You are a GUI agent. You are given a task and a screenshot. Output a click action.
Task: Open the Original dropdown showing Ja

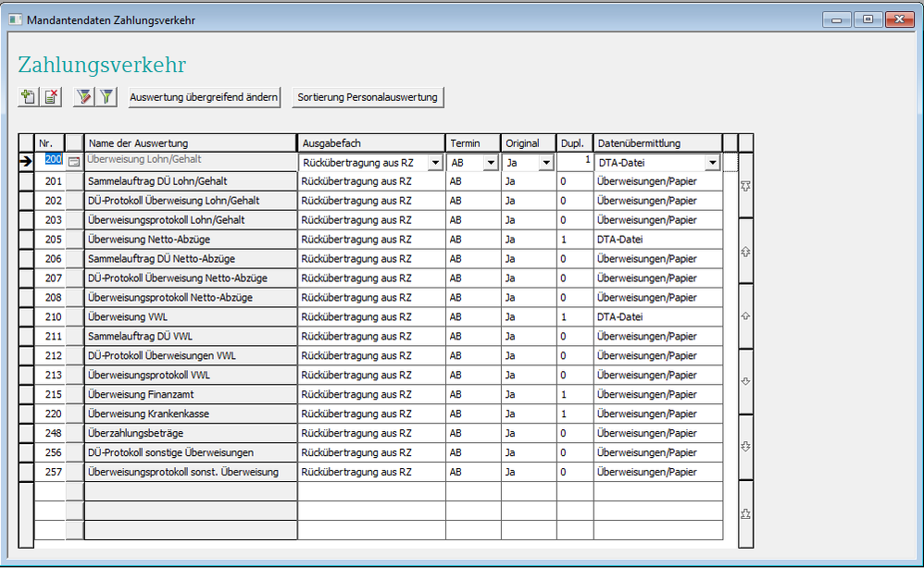pos(545,163)
